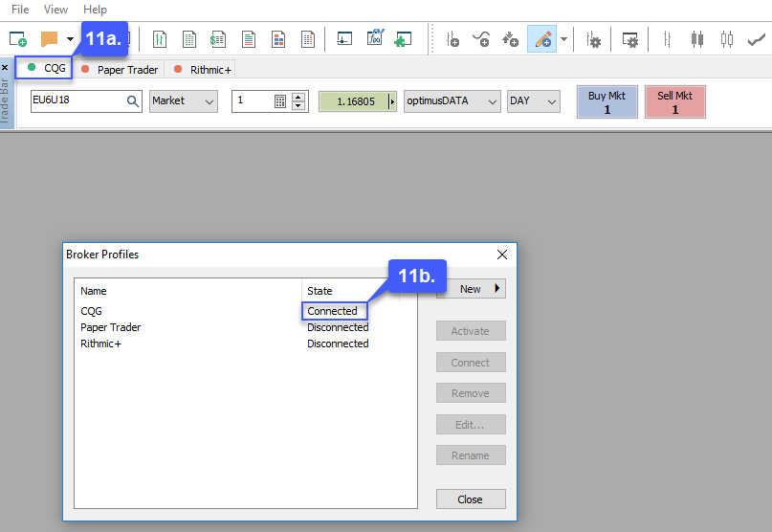
Task: Click the arrow beside the 1.16805 price
Action: point(392,101)
